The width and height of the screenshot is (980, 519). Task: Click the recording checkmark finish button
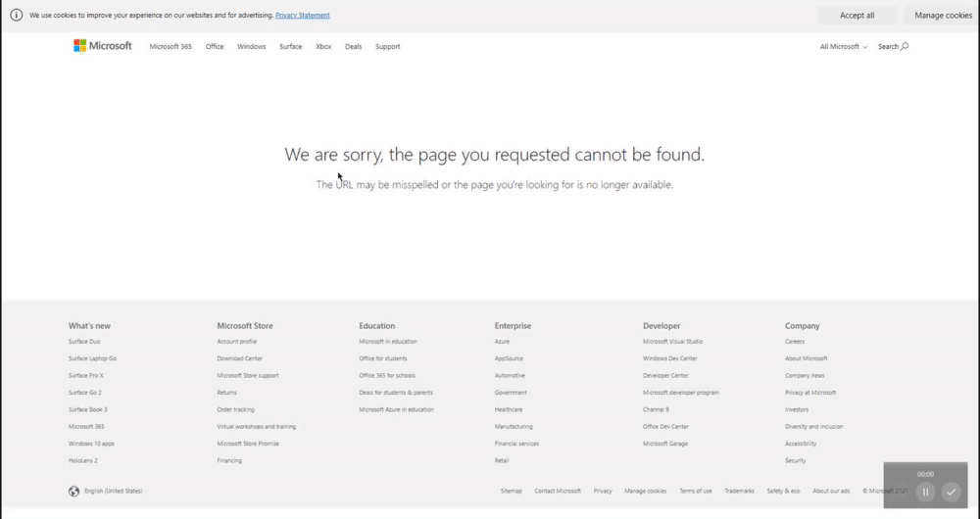point(951,492)
